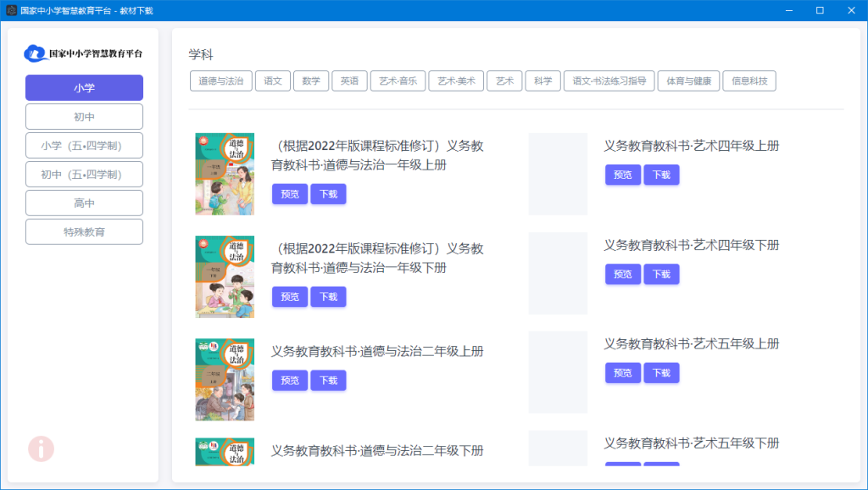Open 特殊教育 stage
The image size is (868, 490).
[84, 232]
